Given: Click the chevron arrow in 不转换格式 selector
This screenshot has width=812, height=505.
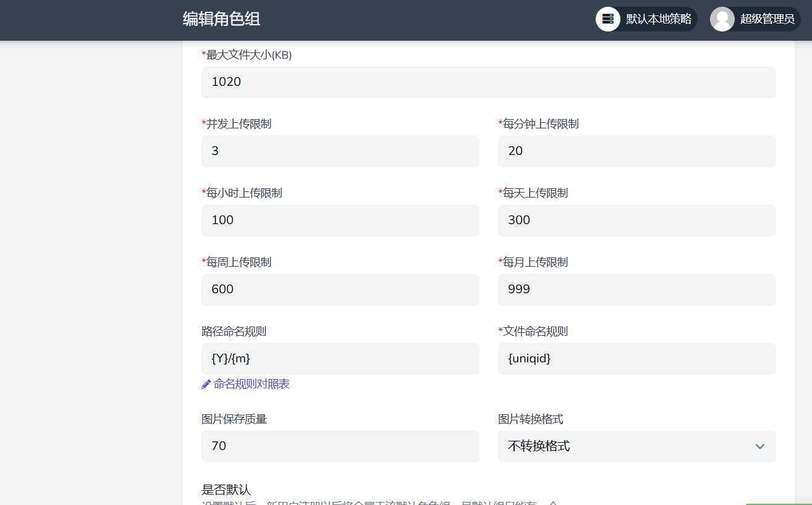Looking at the screenshot, I should 760,446.
